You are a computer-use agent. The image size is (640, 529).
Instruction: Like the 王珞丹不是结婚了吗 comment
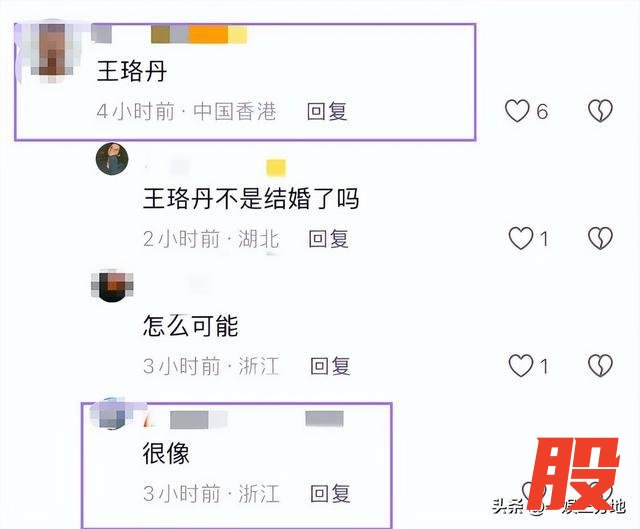520,238
